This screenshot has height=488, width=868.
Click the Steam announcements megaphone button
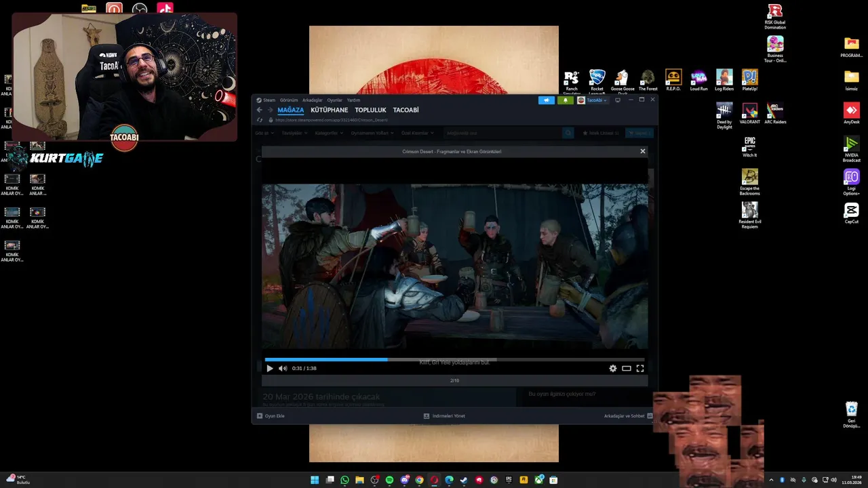click(x=547, y=100)
